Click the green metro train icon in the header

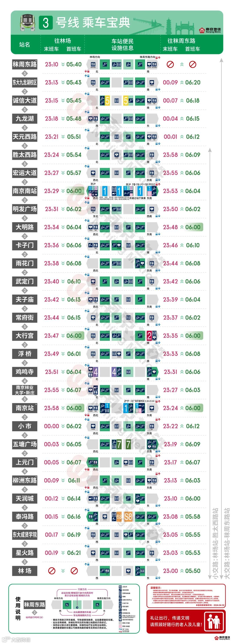tap(28, 23)
